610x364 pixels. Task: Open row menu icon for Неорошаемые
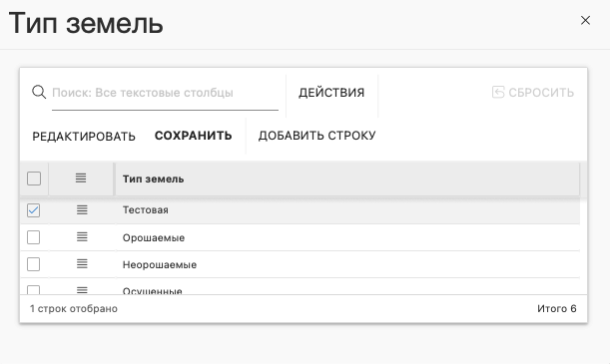click(82, 264)
